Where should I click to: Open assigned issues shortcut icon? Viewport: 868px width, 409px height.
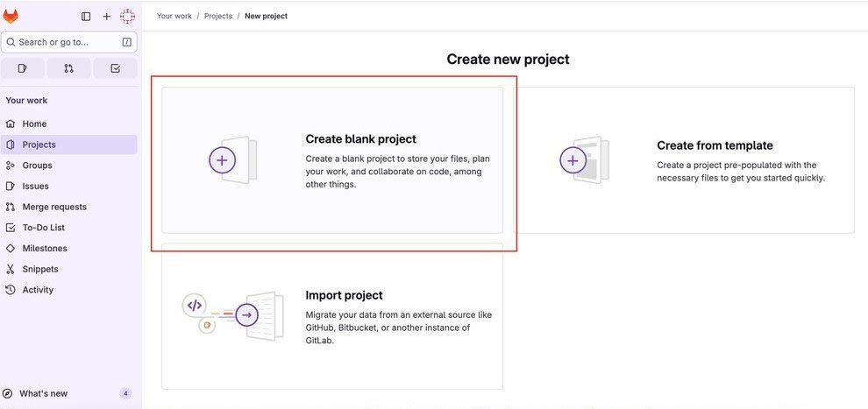[23, 68]
